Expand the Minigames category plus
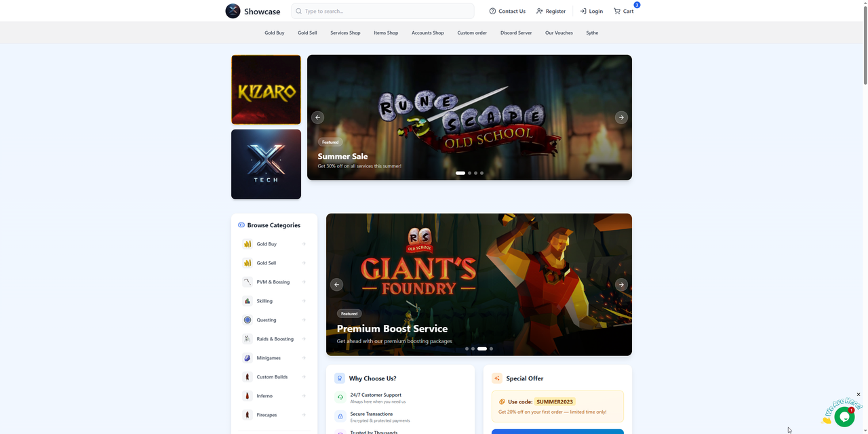 pos(304,358)
